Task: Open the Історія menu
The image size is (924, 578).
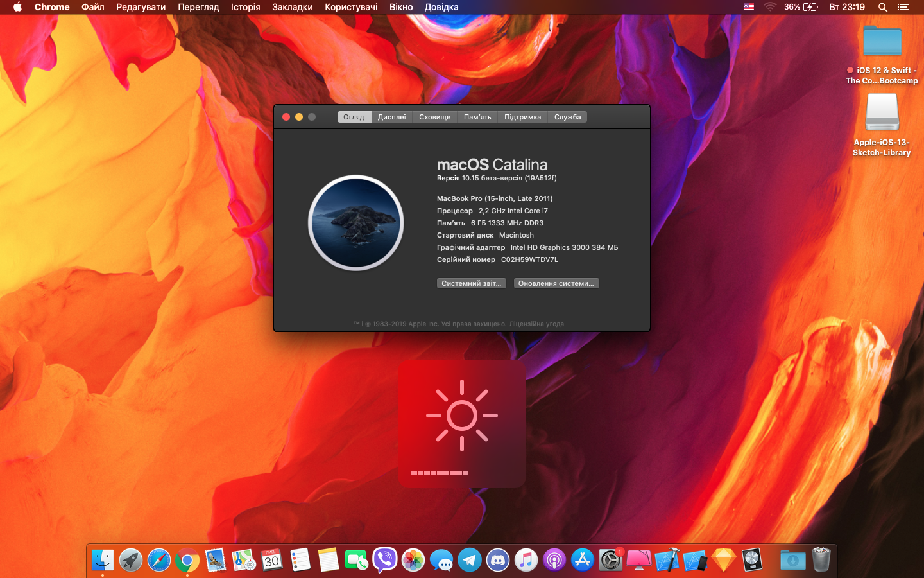Action: [x=246, y=7]
